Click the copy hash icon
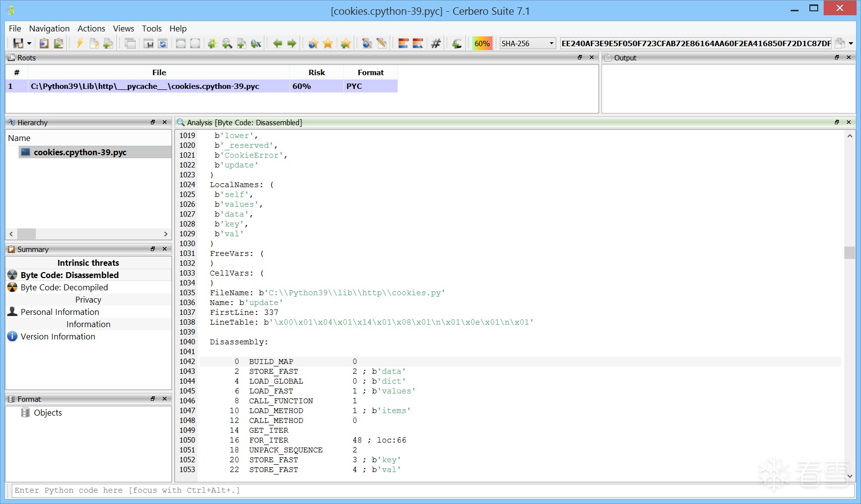This screenshot has height=504, width=861. tap(840, 43)
